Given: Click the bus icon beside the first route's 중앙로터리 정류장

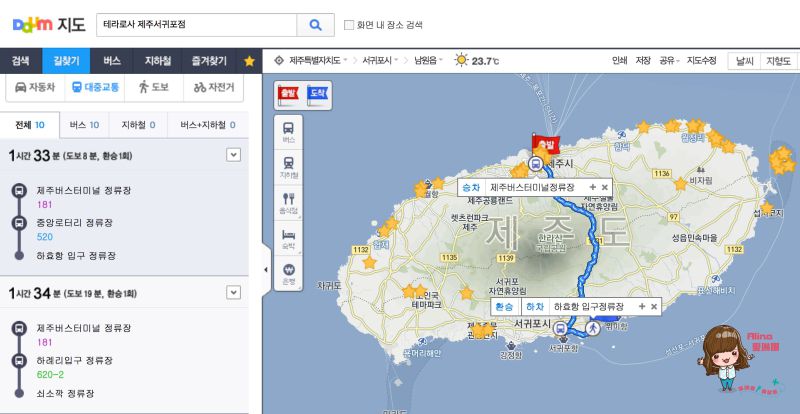Looking at the screenshot, I should click(19, 223).
